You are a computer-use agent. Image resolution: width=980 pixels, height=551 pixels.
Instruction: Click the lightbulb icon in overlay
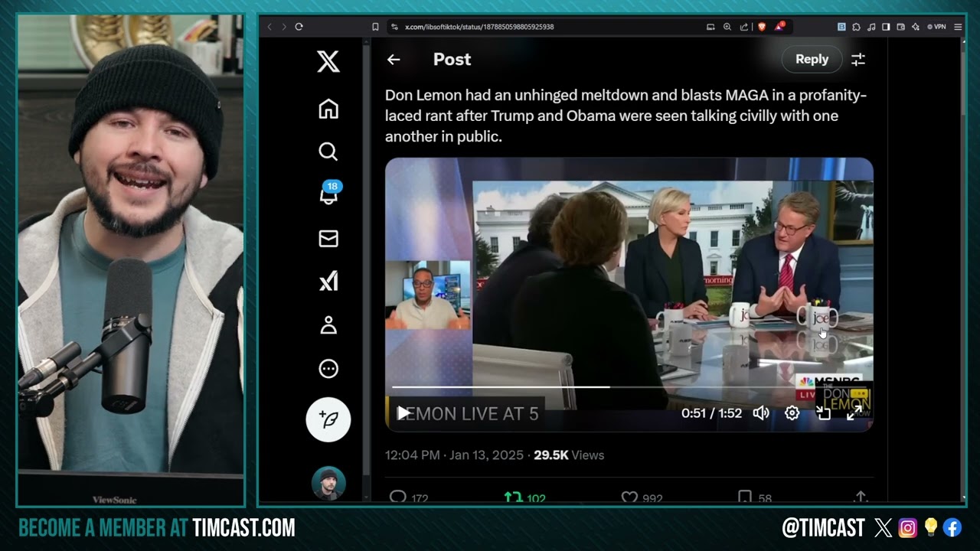(x=930, y=527)
